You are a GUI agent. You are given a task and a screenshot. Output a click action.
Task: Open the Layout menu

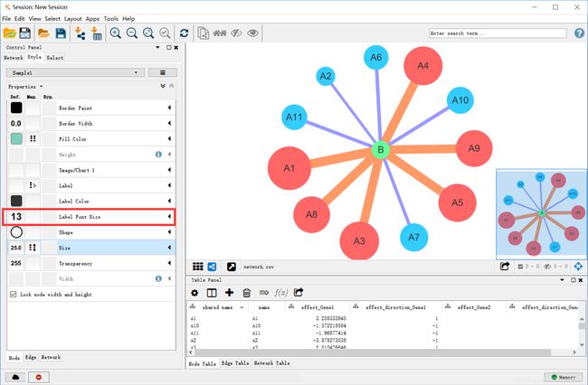click(72, 19)
